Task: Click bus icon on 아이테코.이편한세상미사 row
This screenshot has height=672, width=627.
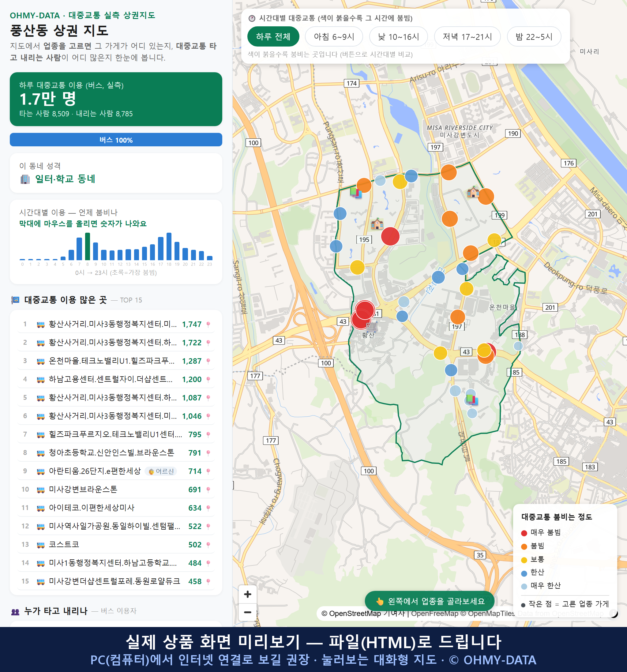Action: (40, 508)
